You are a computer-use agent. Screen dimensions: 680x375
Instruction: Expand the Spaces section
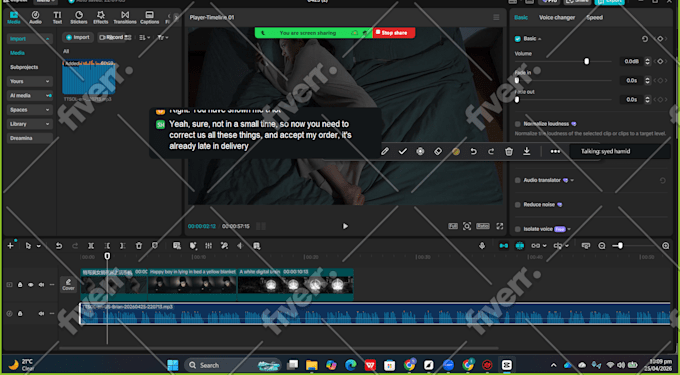pos(47,110)
